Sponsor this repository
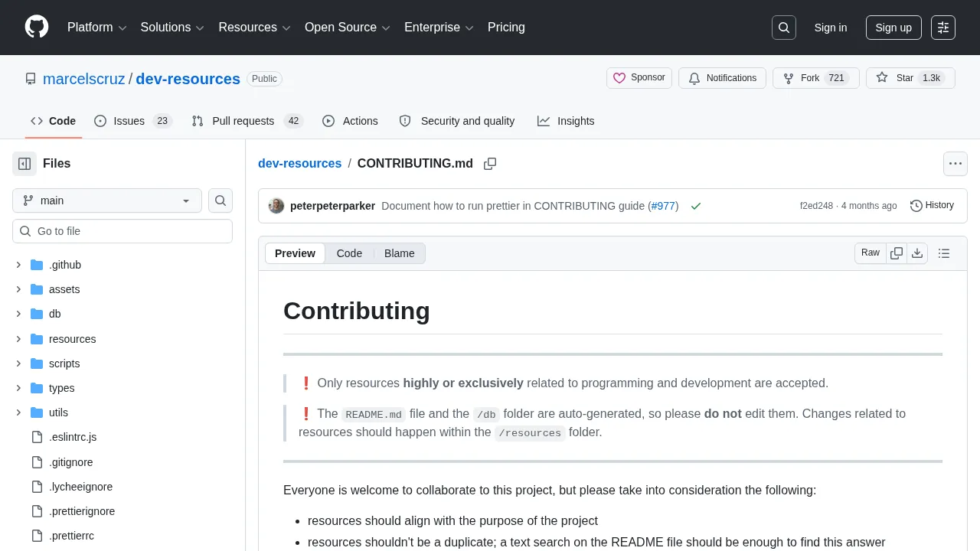The image size is (980, 551). pos(639,78)
